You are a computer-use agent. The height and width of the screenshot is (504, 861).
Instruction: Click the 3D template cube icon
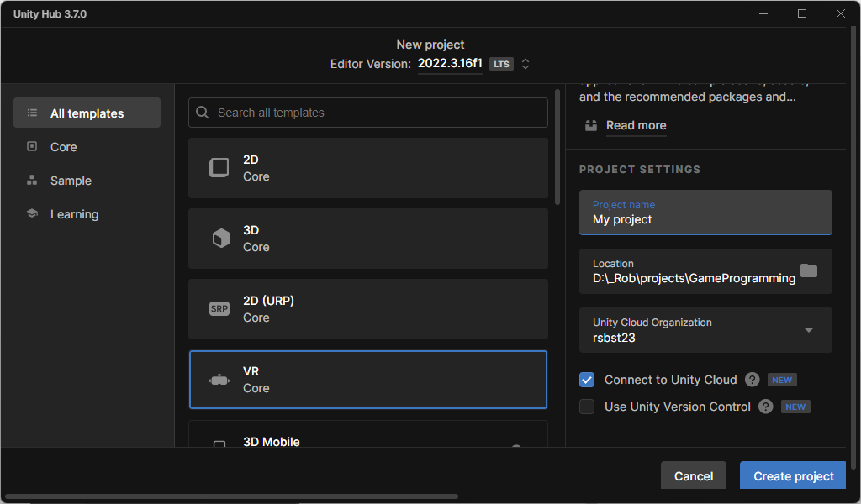[x=221, y=239]
